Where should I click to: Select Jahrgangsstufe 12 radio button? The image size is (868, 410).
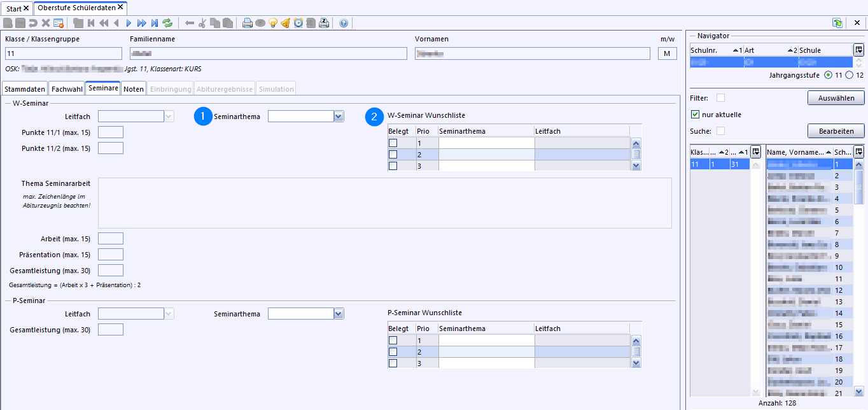(849, 75)
